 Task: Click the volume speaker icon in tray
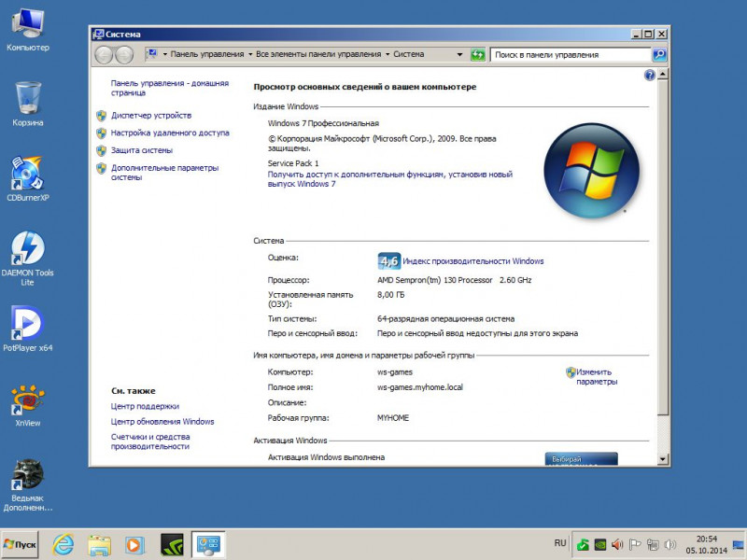point(617,544)
